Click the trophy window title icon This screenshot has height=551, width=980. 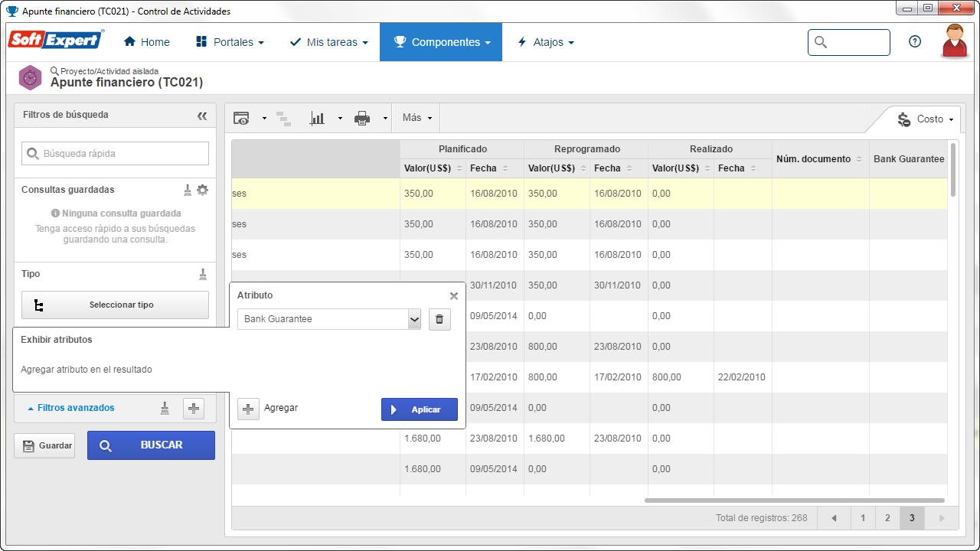pyautogui.click(x=11, y=11)
